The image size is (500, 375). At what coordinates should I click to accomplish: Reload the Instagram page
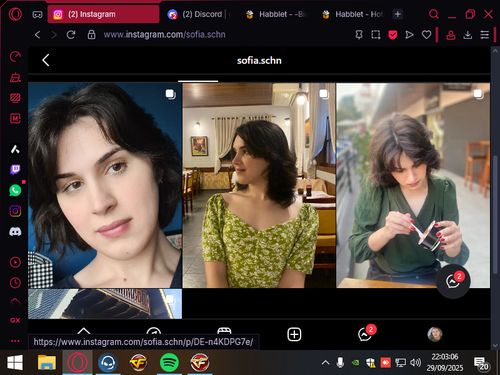71,35
